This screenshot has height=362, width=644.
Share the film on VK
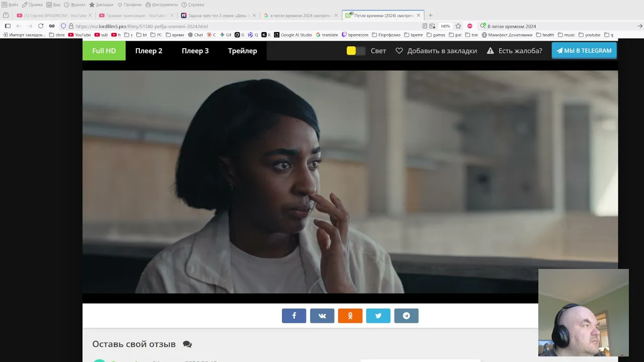[x=322, y=316]
